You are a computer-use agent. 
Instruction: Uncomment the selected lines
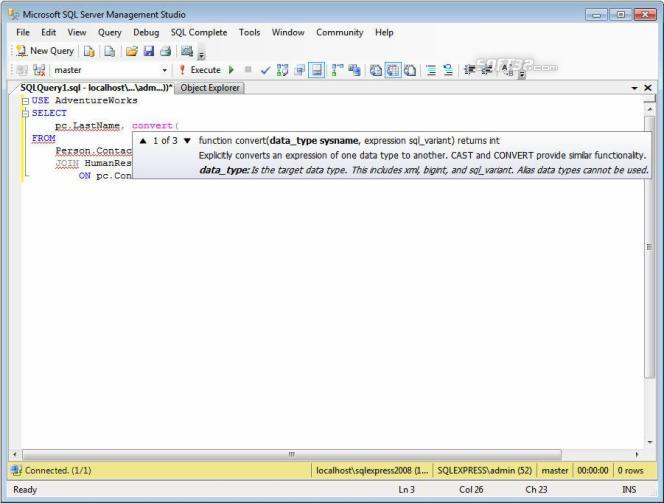coord(448,70)
